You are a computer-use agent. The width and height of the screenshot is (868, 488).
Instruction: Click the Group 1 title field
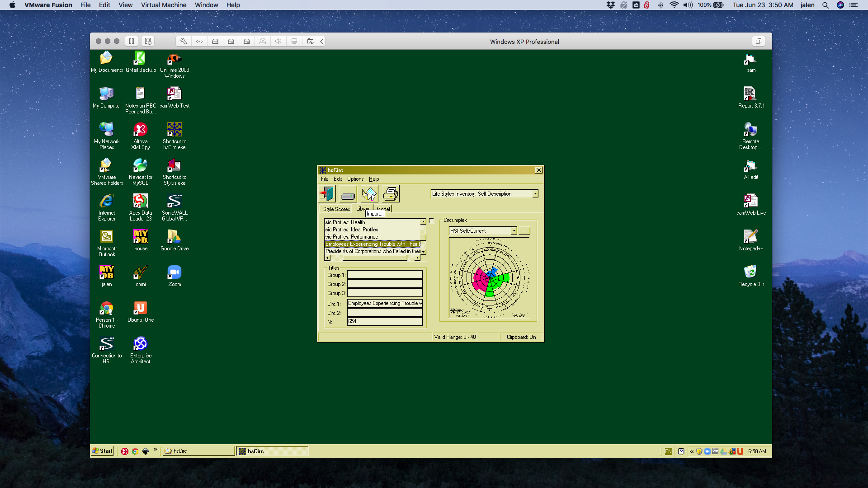[385, 275]
